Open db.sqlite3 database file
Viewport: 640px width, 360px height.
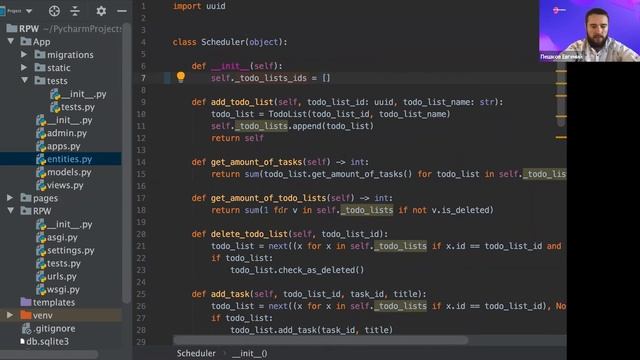47,341
